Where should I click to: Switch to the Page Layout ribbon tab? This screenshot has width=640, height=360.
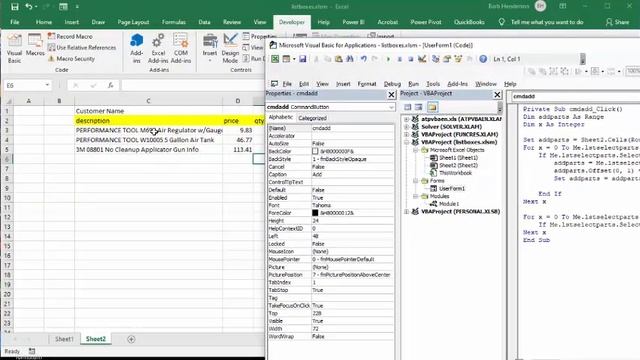pyautogui.click(x=133, y=22)
